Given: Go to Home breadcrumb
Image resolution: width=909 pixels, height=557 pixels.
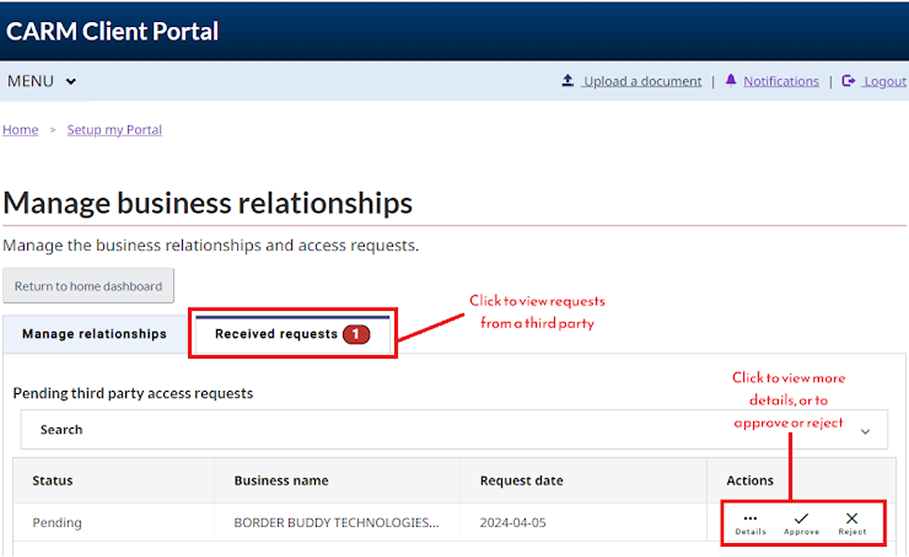Looking at the screenshot, I should click(20, 130).
